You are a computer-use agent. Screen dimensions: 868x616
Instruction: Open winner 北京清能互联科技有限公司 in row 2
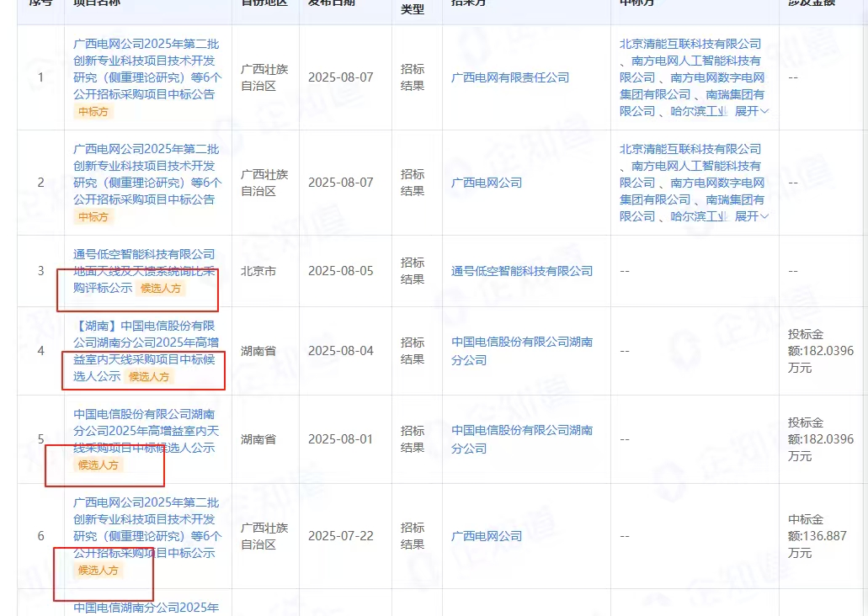click(690, 149)
